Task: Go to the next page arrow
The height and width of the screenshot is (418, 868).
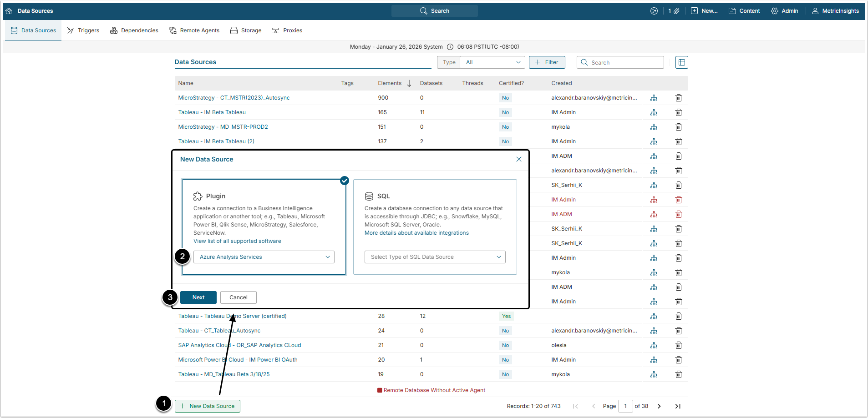Action: click(659, 406)
